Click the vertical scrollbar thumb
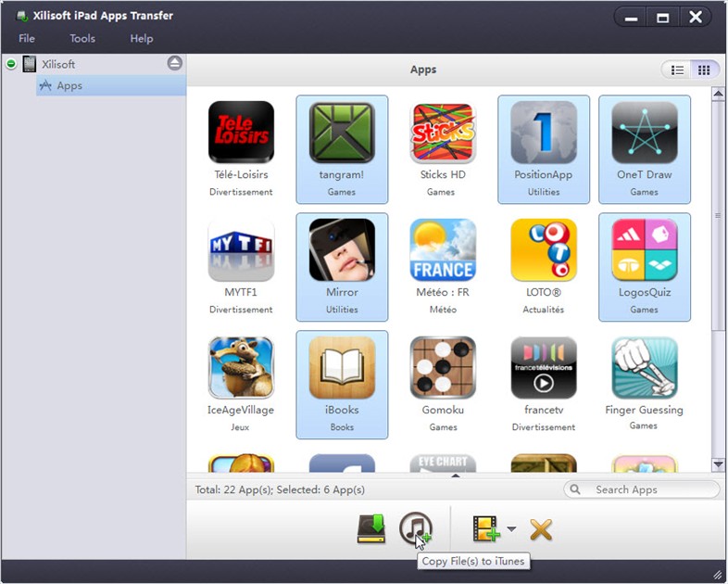The height and width of the screenshot is (584, 728). tap(718, 215)
